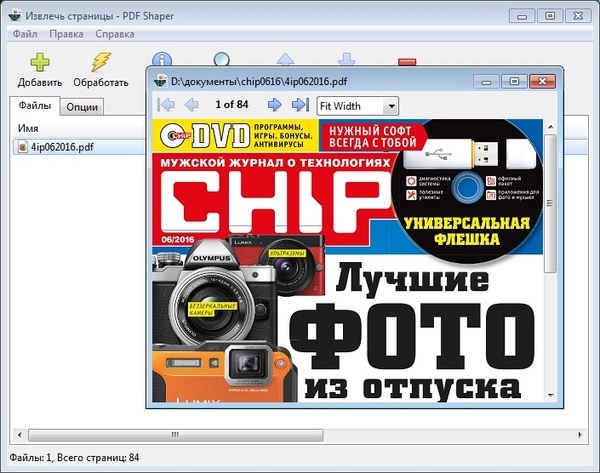Switch to the Опции tab

pyautogui.click(x=82, y=107)
